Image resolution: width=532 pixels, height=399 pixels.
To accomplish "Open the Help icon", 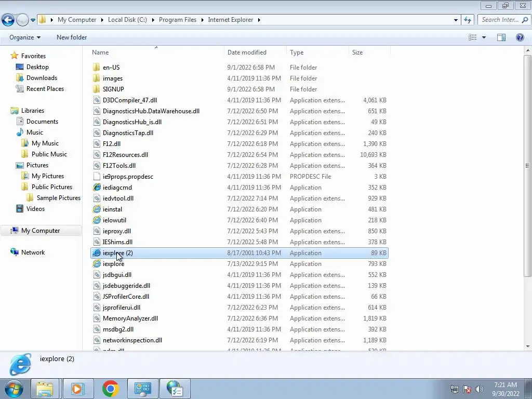I will (520, 37).
